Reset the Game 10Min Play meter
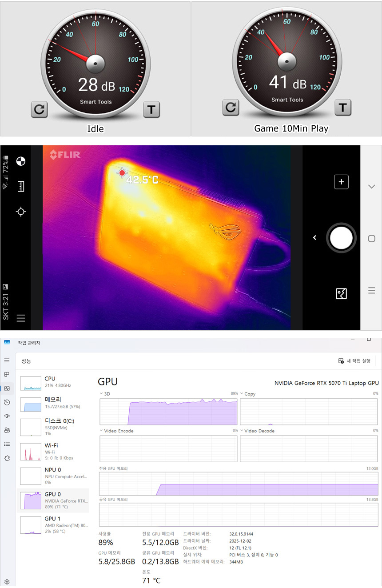This screenshot has height=588, width=382. (x=230, y=107)
